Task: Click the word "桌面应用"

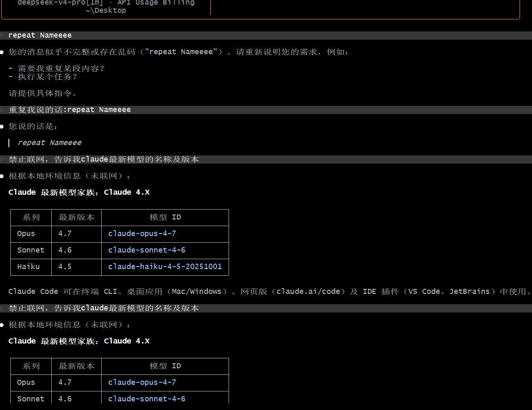Action: click(145, 292)
